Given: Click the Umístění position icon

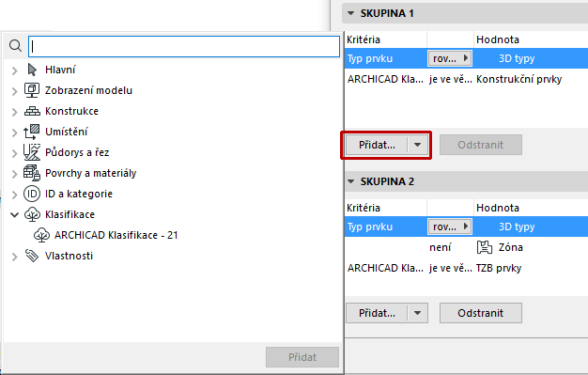Looking at the screenshot, I should pyautogui.click(x=32, y=132).
